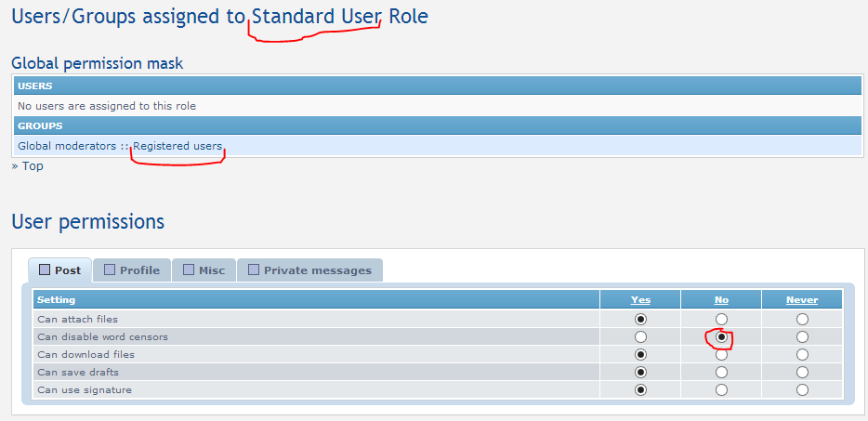This screenshot has height=421, width=868.
Task: Set 'Can disable word censors' to Yes
Action: [640, 336]
